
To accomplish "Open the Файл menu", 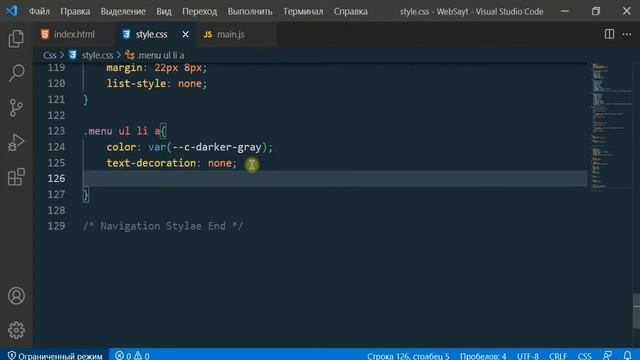I will pos(39,11).
